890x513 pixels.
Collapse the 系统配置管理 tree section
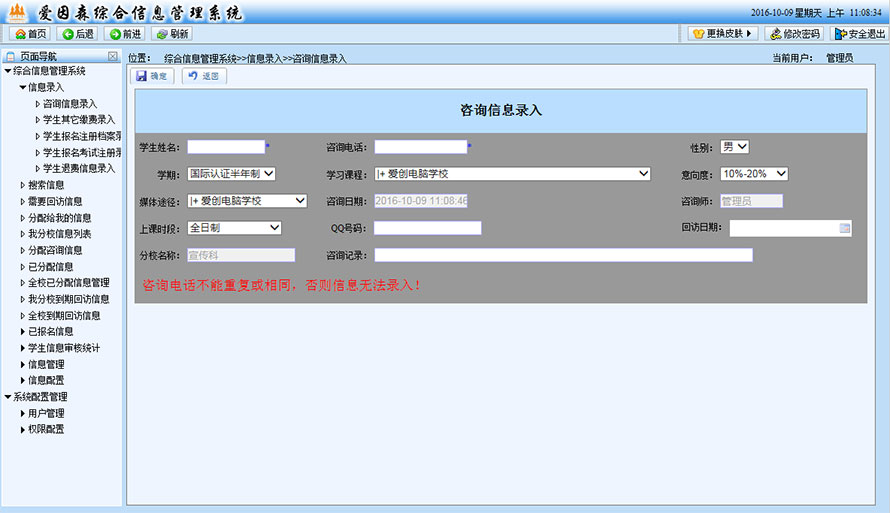tap(8, 397)
